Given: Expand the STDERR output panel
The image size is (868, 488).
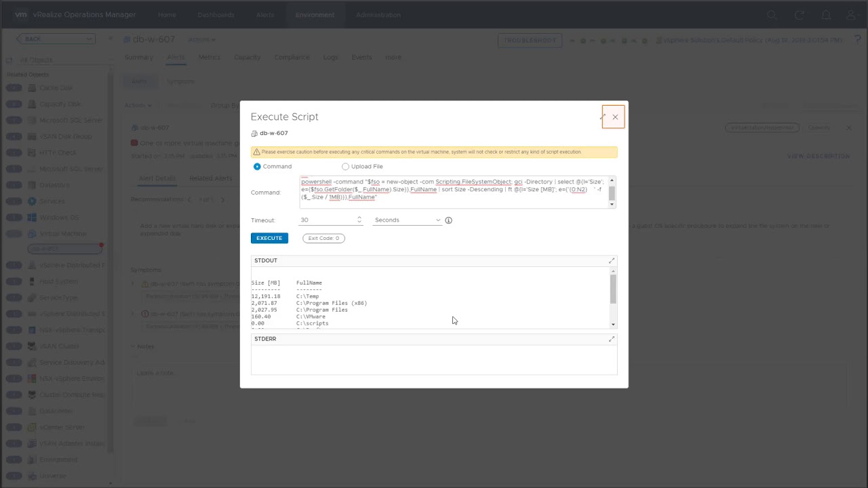Looking at the screenshot, I should (x=611, y=339).
